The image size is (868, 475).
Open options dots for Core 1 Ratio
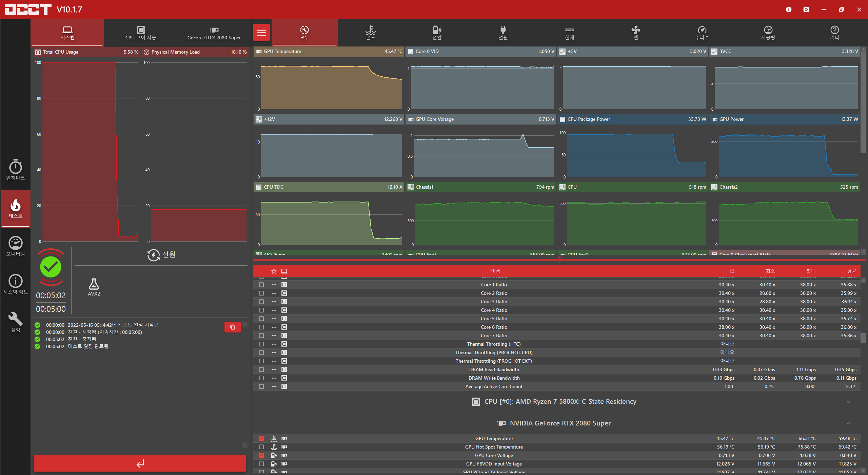(274, 285)
